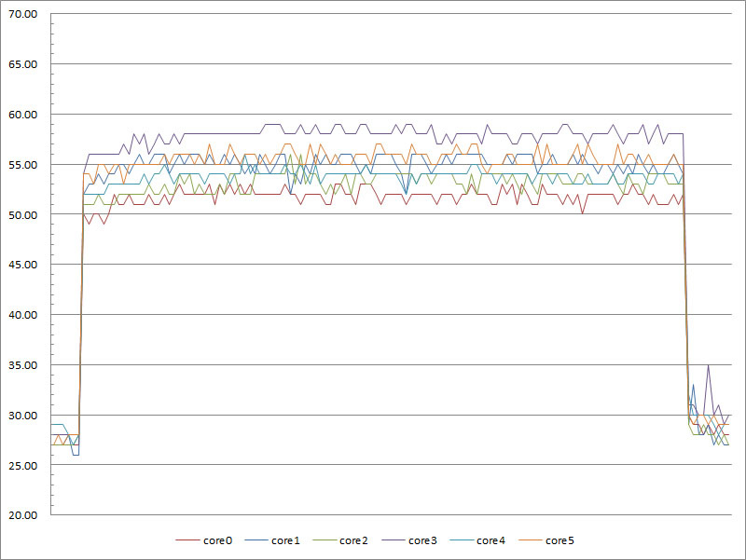This screenshot has width=746, height=560.
Task: Click the 45.00 axis label
Action: point(22,265)
